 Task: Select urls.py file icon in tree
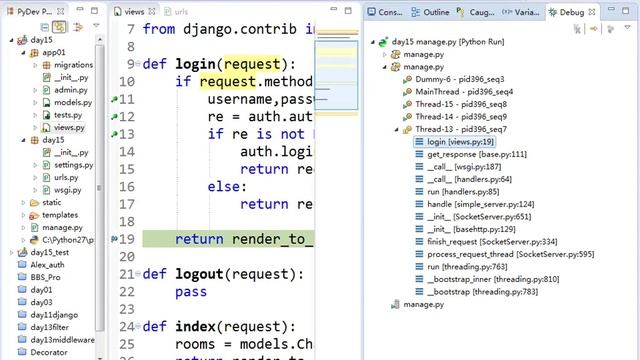click(47, 178)
